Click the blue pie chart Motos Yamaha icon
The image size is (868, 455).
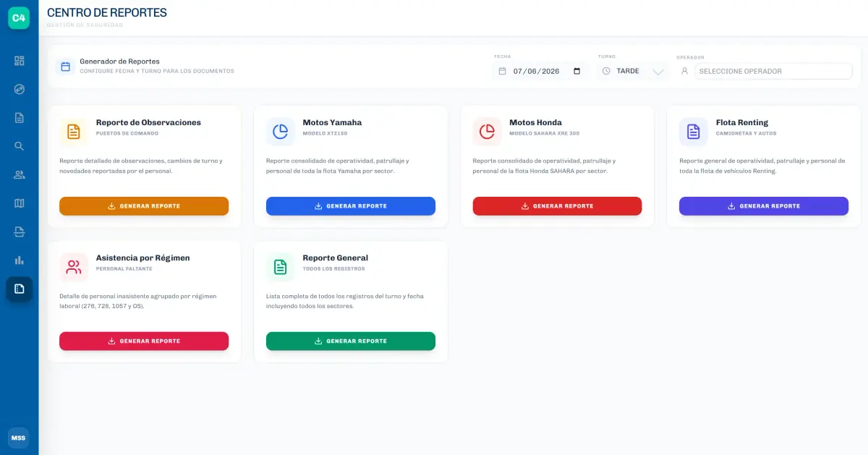(281, 132)
